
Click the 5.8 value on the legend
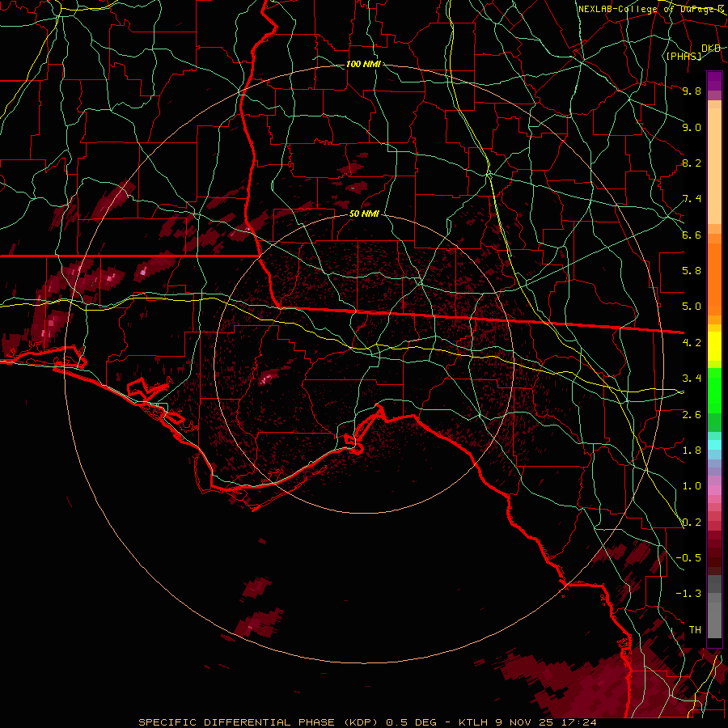[692, 271]
